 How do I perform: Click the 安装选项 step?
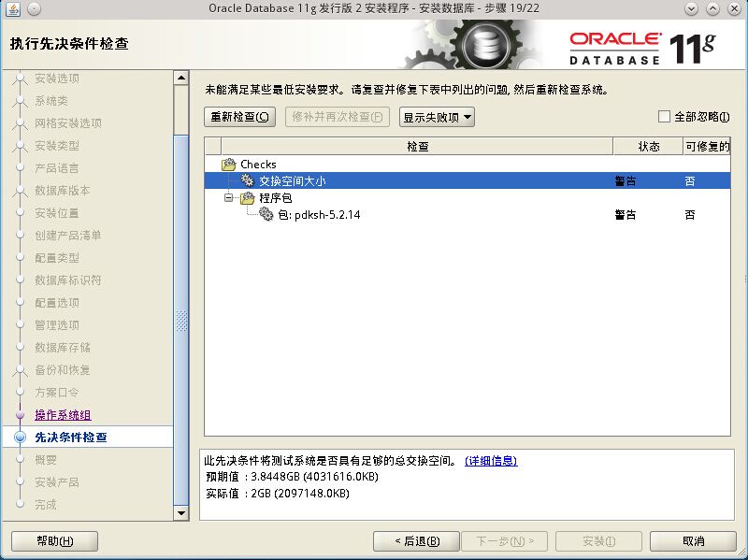click(x=57, y=79)
